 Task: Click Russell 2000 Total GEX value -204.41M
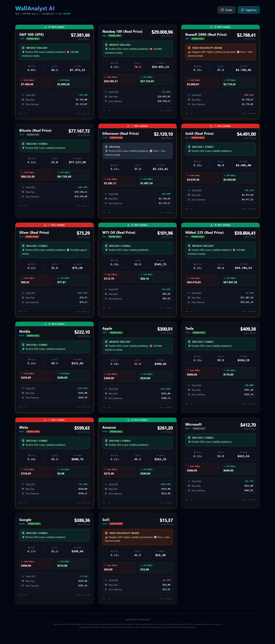[248, 95]
